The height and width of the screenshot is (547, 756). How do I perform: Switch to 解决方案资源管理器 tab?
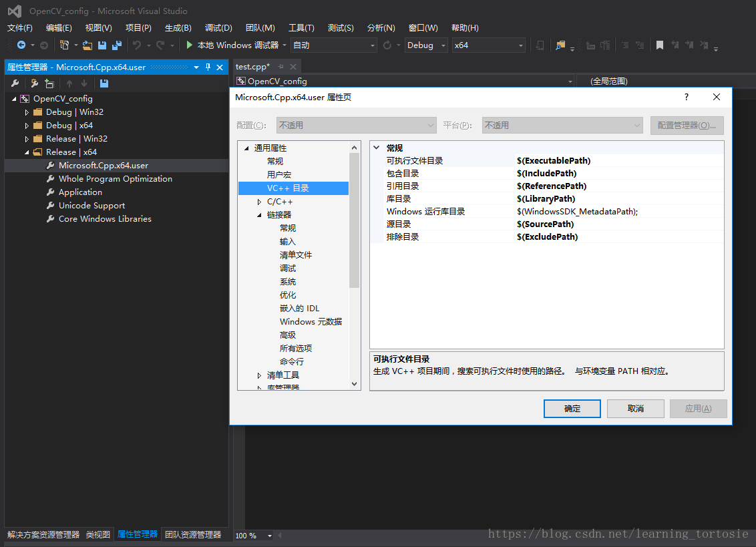click(x=43, y=534)
